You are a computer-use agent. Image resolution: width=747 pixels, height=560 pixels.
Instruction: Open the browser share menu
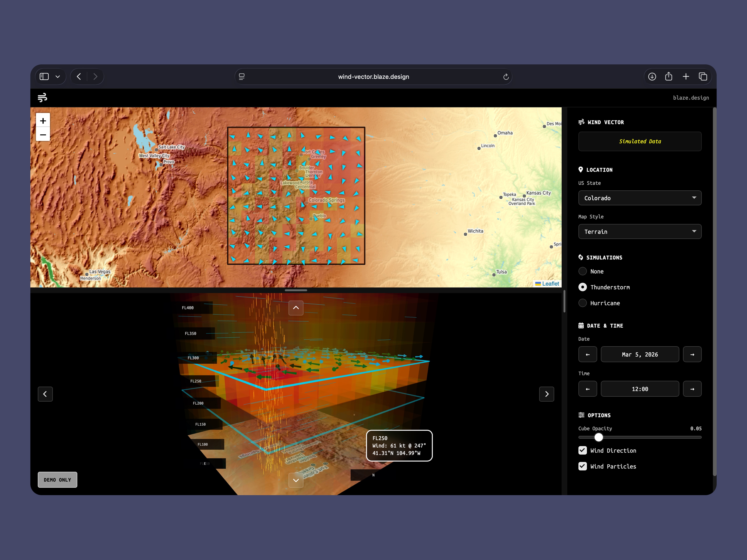coord(669,77)
